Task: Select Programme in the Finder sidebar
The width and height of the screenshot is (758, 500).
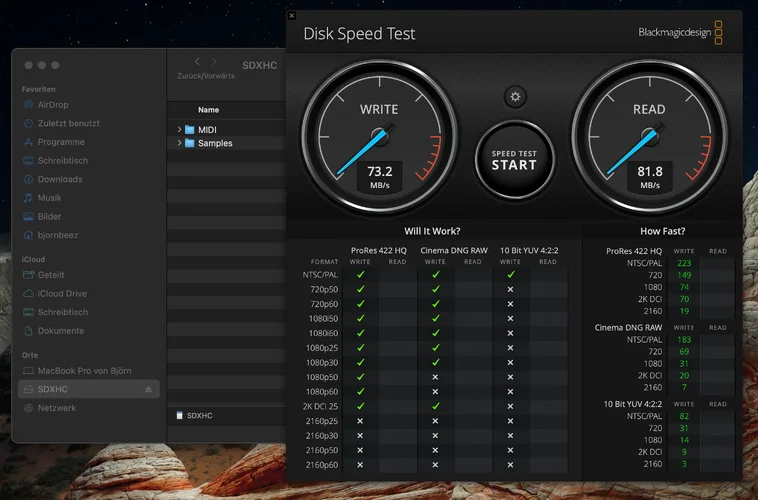Action: (x=61, y=142)
